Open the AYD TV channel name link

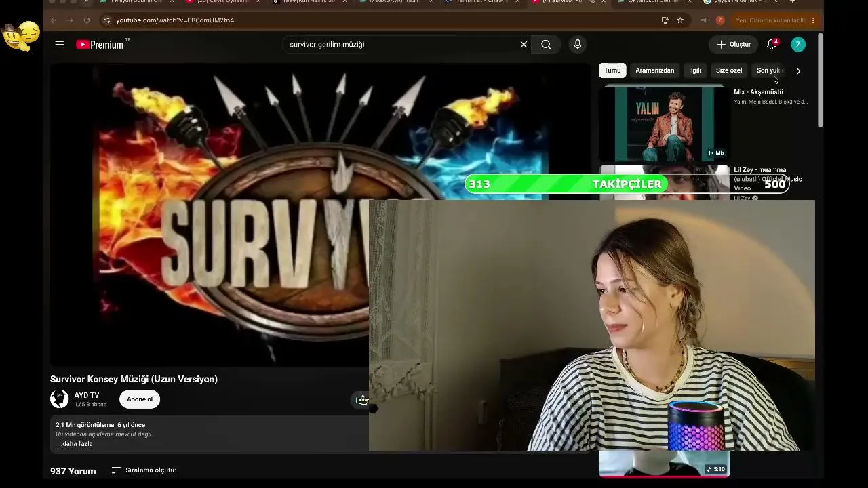pyautogui.click(x=87, y=395)
